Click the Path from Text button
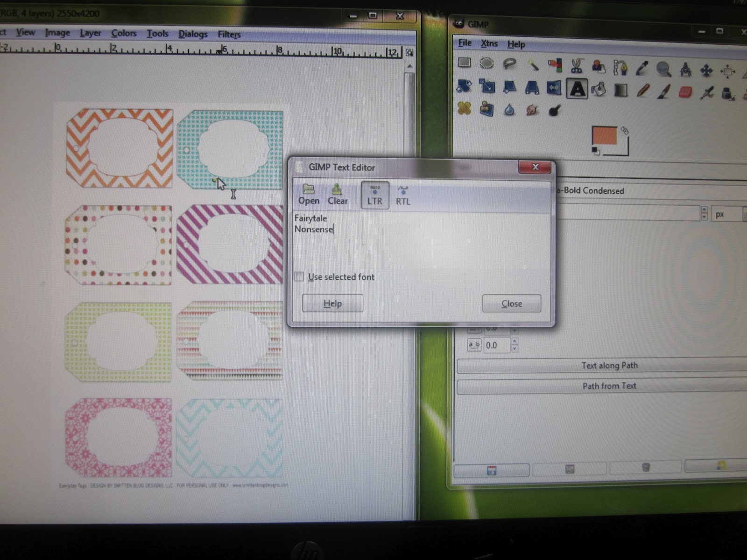Image resolution: width=747 pixels, height=560 pixels. point(607,386)
